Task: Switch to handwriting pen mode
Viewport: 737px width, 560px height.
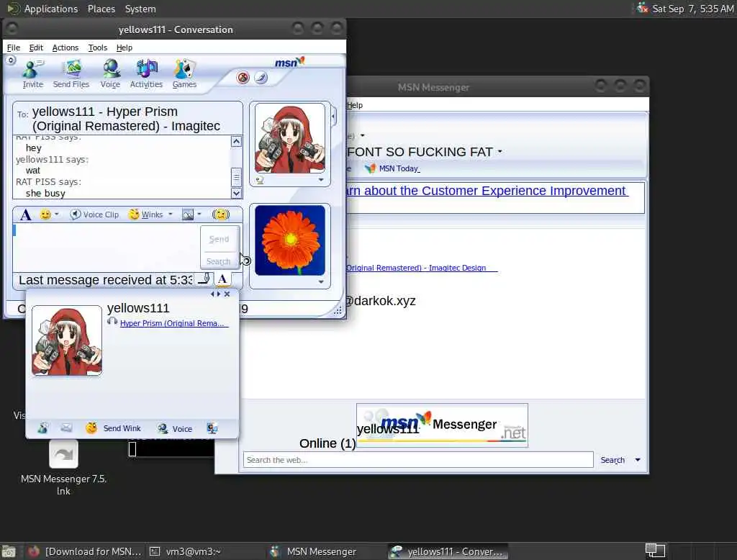Action: point(204,279)
